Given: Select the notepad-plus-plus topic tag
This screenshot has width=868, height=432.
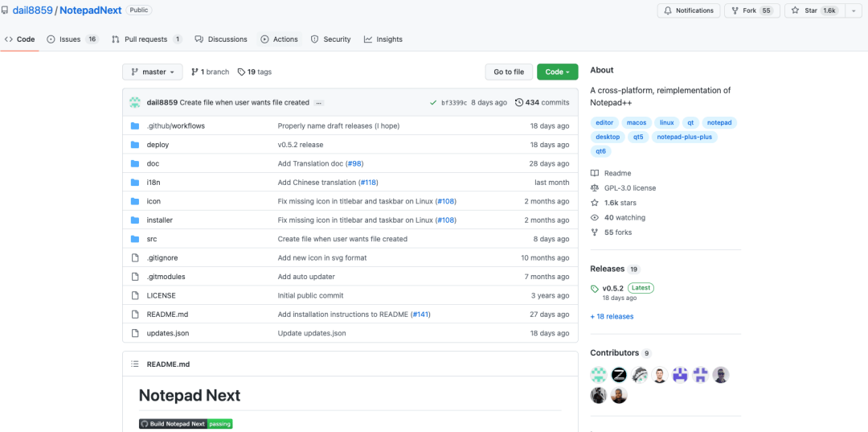Looking at the screenshot, I should point(684,137).
